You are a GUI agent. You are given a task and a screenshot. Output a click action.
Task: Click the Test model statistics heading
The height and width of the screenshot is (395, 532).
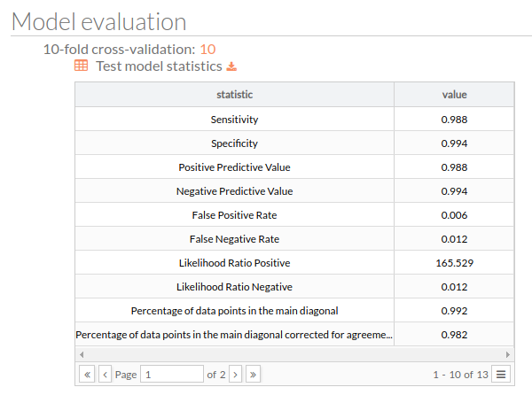click(x=159, y=66)
